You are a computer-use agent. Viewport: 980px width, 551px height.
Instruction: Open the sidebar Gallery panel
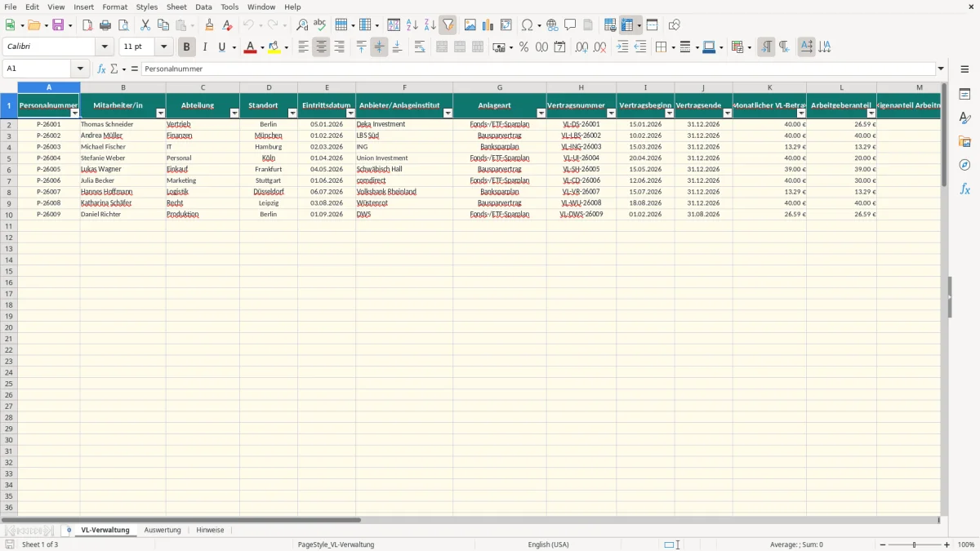964,142
